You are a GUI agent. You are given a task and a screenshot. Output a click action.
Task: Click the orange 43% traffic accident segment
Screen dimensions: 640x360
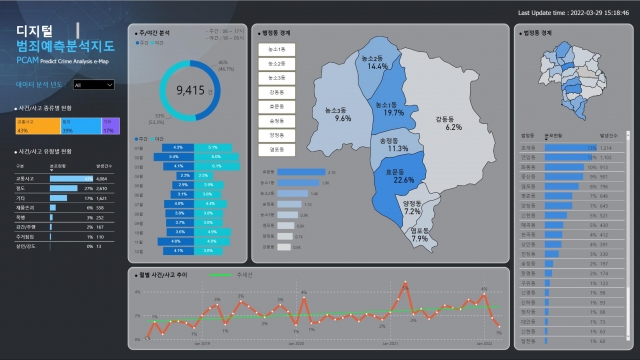[38, 126]
